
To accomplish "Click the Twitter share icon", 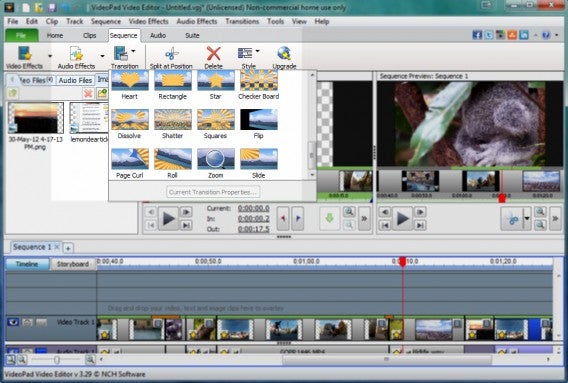I will click(x=489, y=35).
